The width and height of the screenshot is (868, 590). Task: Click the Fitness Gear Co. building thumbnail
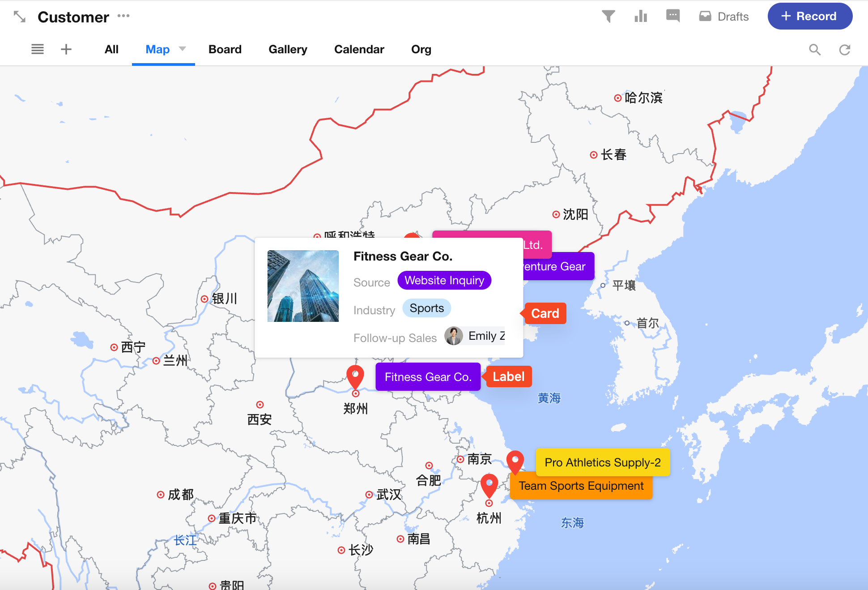303,286
